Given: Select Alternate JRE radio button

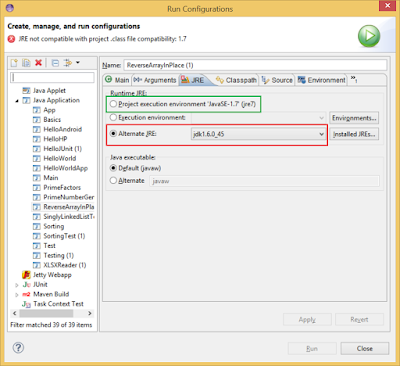Looking at the screenshot, I should 113,134.
